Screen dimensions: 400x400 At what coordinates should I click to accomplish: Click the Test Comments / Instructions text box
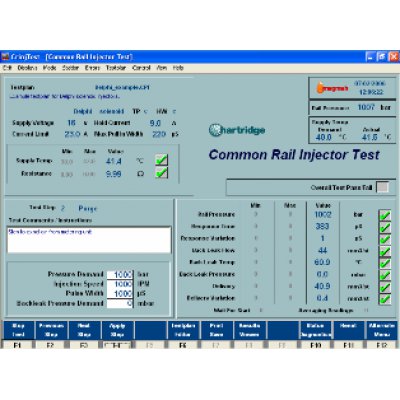coord(89,240)
